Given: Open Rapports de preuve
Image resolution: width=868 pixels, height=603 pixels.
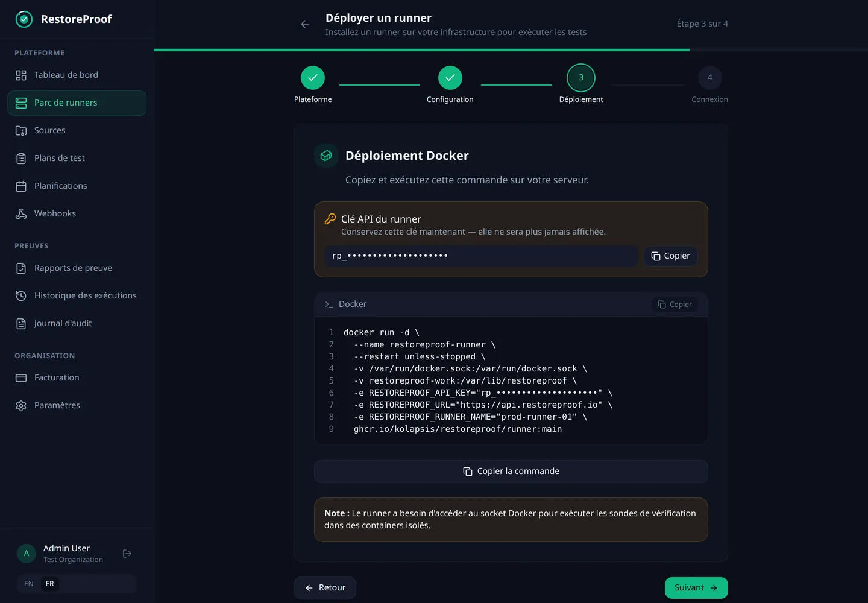Looking at the screenshot, I should tap(77, 268).
